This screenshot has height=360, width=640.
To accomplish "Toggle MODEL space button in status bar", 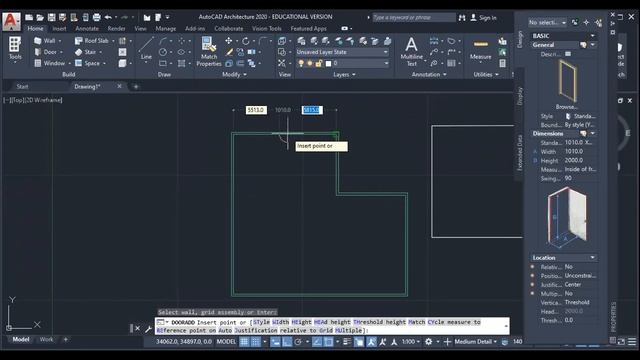I will (x=226, y=342).
